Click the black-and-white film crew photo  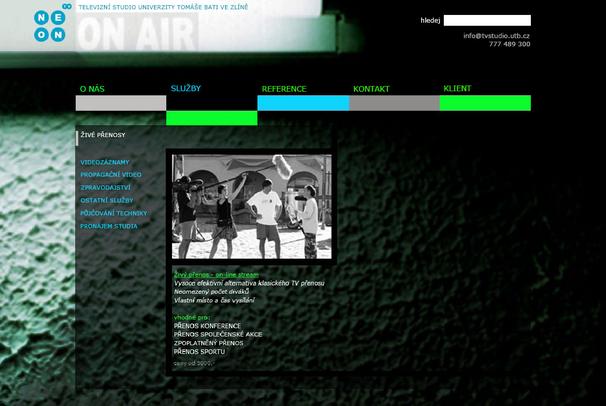pos(251,207)
